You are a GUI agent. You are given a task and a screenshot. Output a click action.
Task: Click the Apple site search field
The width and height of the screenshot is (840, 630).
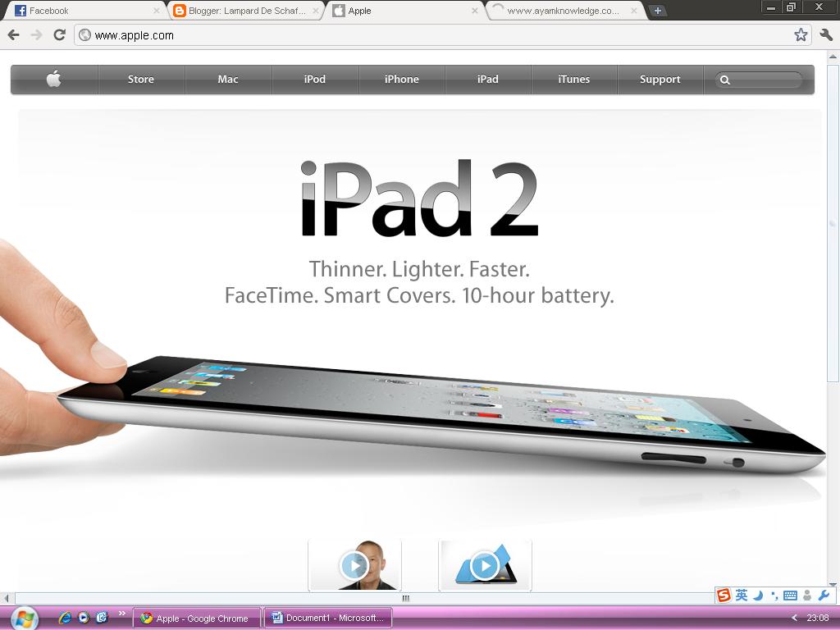tap(759, 80)
